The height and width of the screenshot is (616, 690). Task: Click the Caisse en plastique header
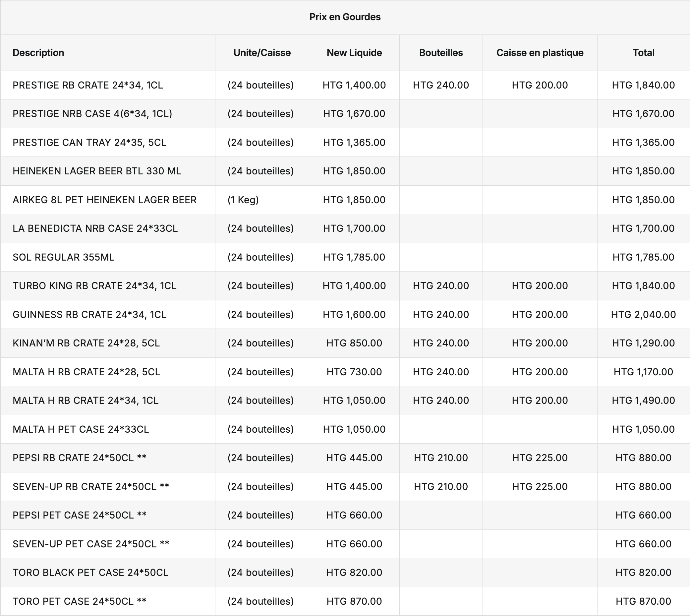(x=540, y=53)
